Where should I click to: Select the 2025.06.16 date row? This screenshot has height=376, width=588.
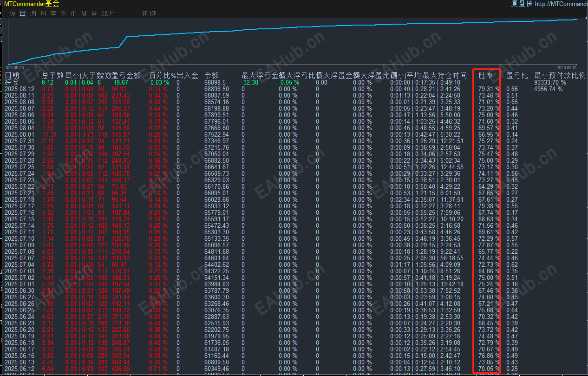(20, 356)
